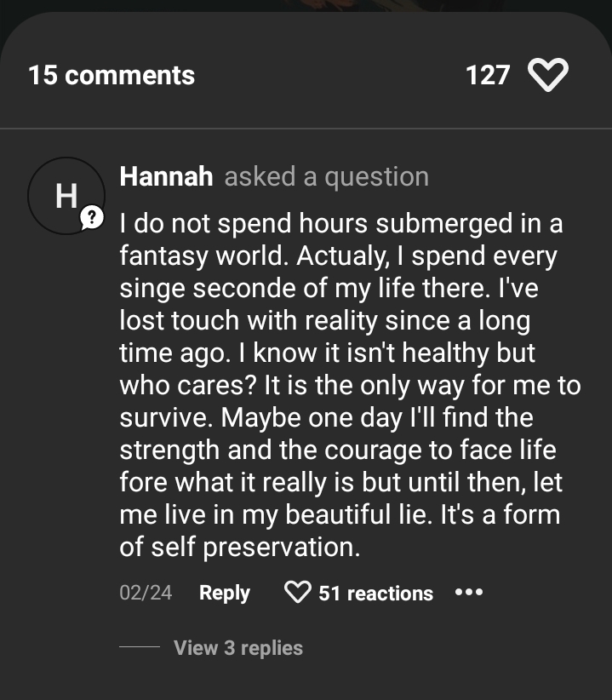Click the 02/24 comment date

[x=146, y=593]
